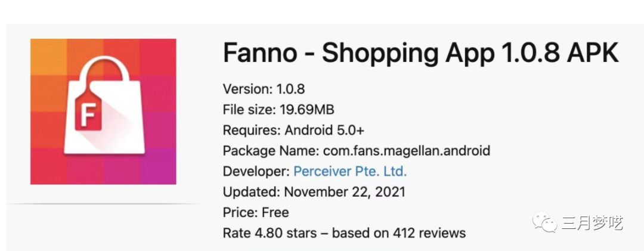Click the Developer: label text
644x251 pixels.
click(256, 172)
